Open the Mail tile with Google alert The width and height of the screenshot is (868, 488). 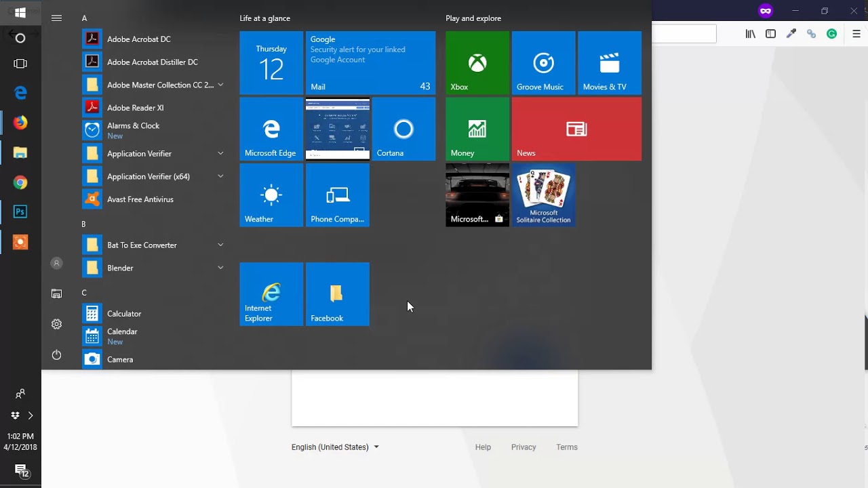pos(370,62)
